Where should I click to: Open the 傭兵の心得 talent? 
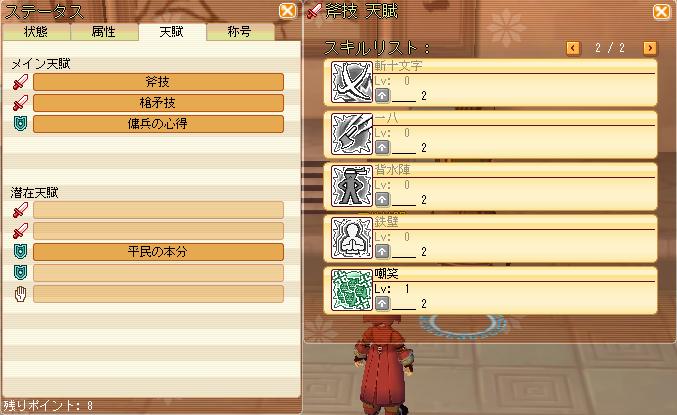158,124
